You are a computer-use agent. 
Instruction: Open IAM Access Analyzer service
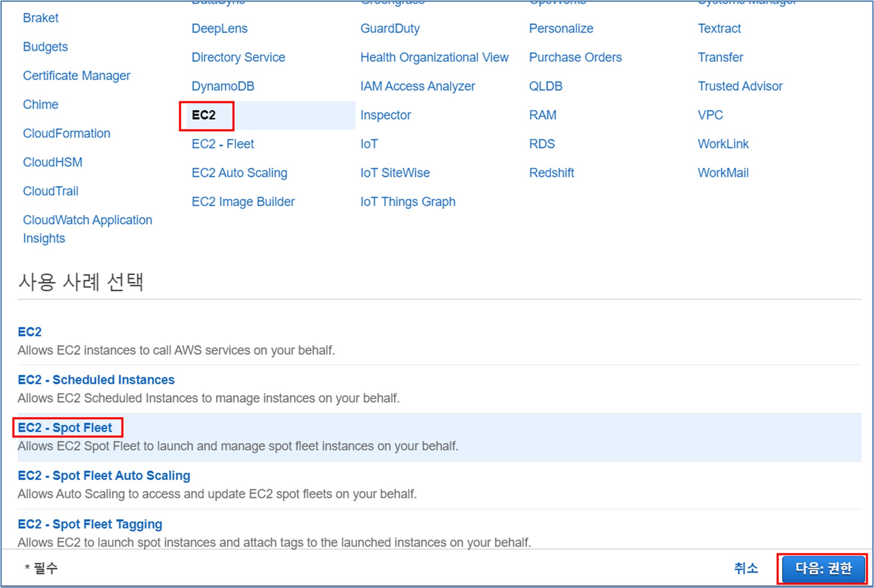pos(417,86)
